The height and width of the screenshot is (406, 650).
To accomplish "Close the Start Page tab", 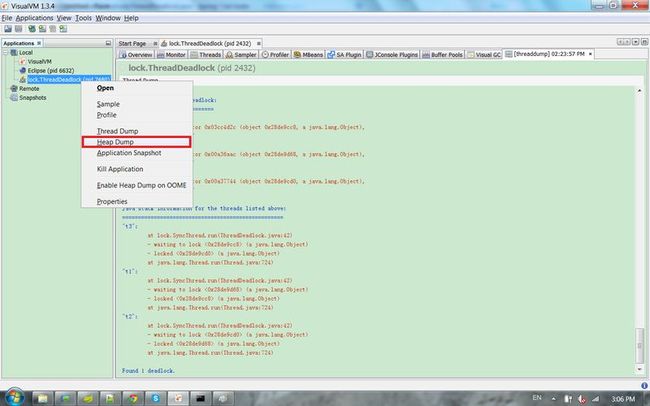I will [155, 44].
